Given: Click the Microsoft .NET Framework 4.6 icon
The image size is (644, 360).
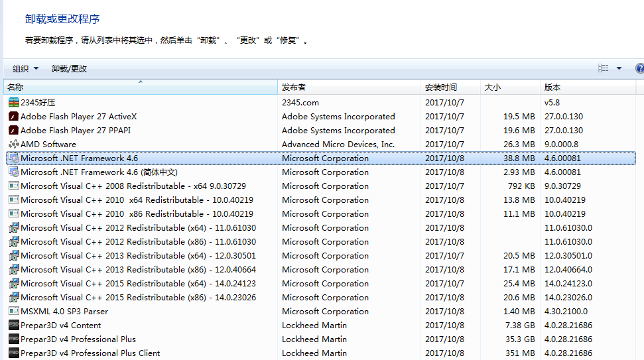Looking at the screenshot, I should tap(13, 158).
